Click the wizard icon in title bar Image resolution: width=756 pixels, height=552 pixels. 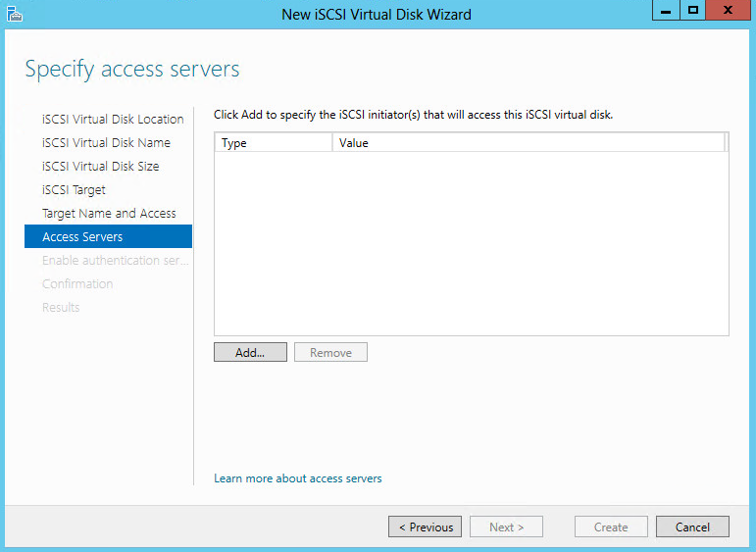[14, 14]
